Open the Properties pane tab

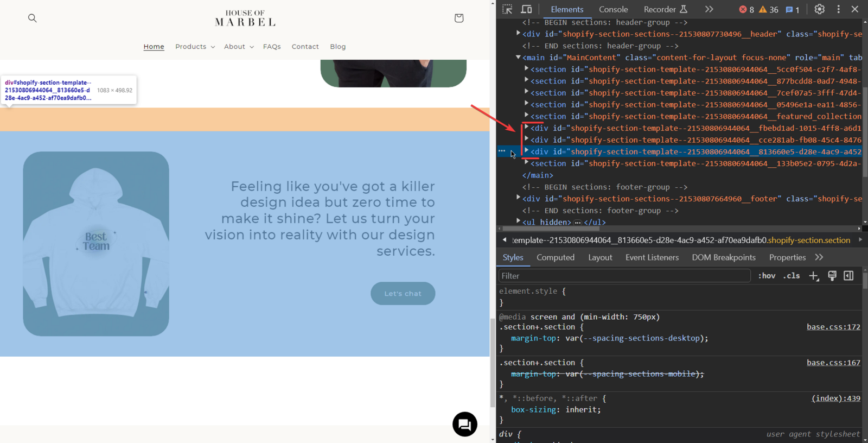(787, 257)
